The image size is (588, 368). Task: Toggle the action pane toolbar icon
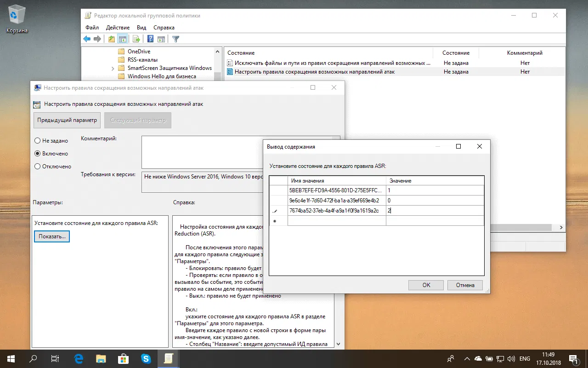tap(161, 39)
